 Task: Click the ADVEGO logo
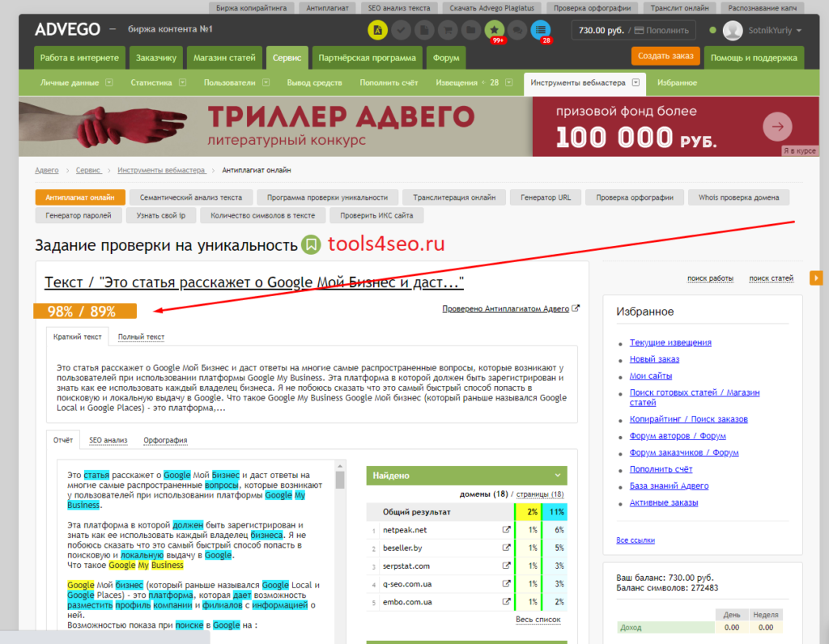(x=67, y=29)
